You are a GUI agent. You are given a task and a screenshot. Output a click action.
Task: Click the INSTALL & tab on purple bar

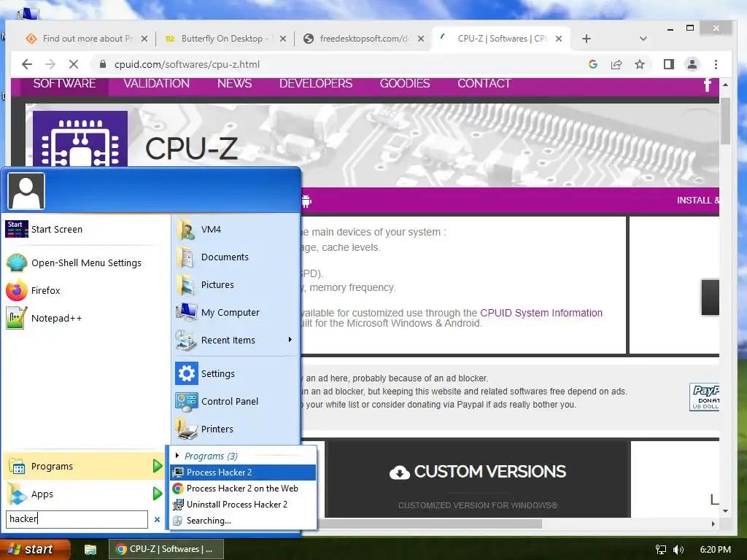point(698,201)
